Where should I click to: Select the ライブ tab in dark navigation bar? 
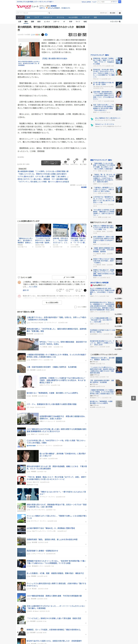37,17
